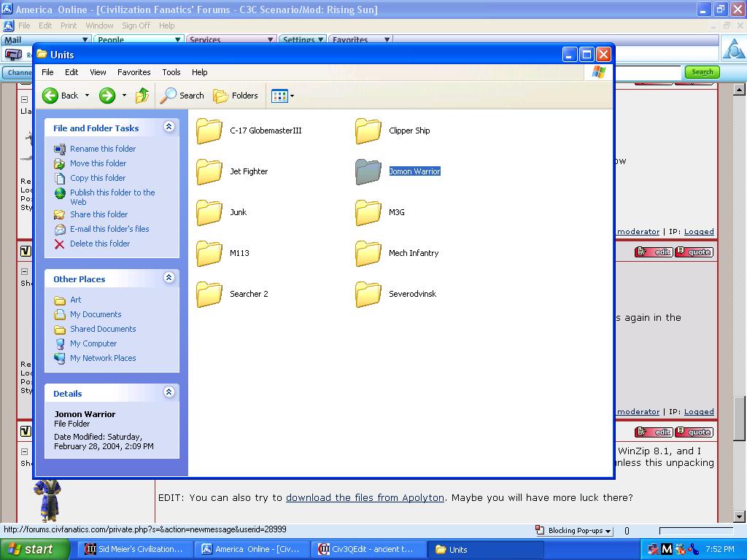Open the C-17 GlobemasterIII folder icon
The height and width of the screenshot is (560, 747).
[x=209, y=131]
